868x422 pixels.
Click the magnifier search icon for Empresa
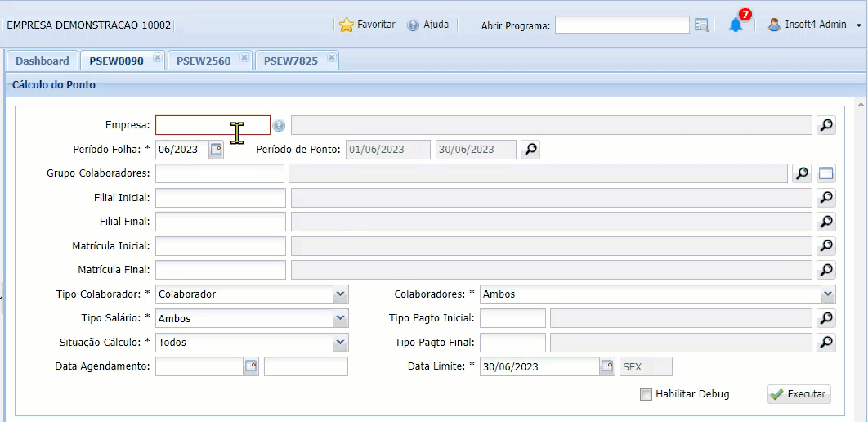point(826,125)
